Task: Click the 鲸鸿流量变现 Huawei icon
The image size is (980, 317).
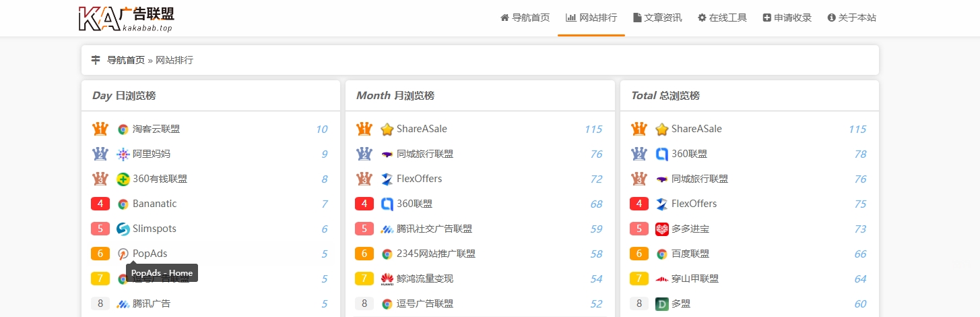Action: point(387,279)
